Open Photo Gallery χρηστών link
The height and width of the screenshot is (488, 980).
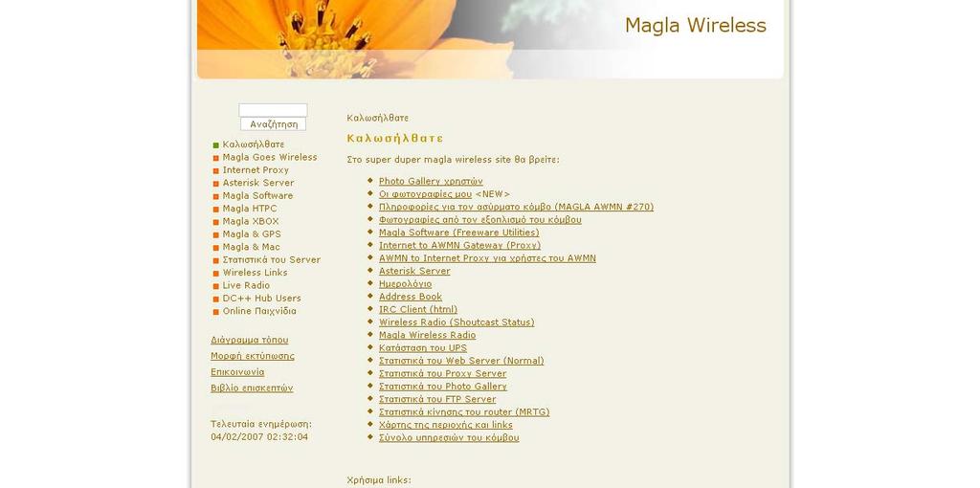[431, 181]
